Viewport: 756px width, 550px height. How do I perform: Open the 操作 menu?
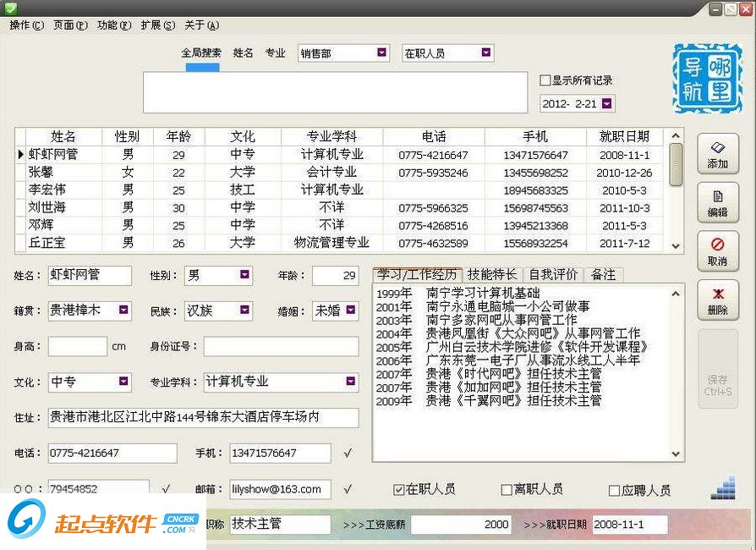click(x=23, y=25)
